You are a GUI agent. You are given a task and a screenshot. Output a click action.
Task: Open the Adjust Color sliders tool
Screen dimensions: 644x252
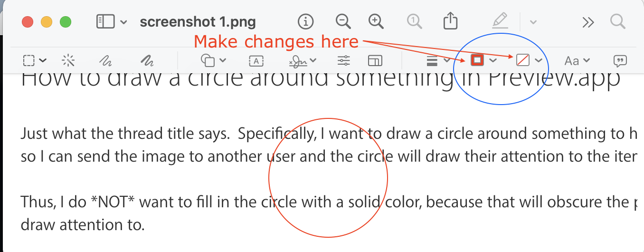coord(343,60)
